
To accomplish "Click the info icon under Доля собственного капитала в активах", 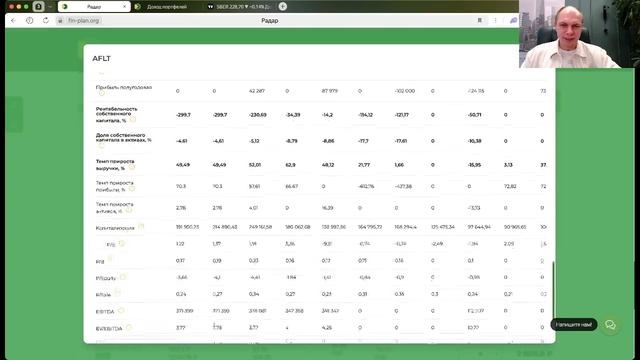I will pos(101,146).
